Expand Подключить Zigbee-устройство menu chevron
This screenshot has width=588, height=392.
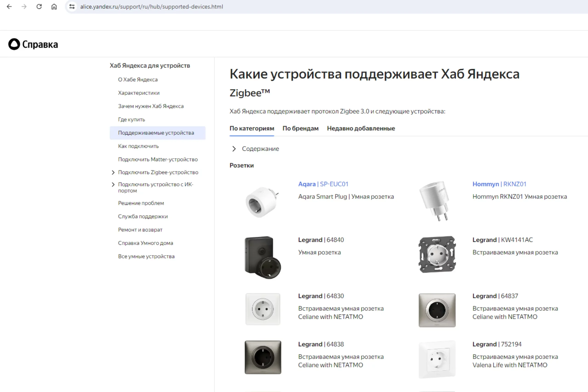click(113, 172)
